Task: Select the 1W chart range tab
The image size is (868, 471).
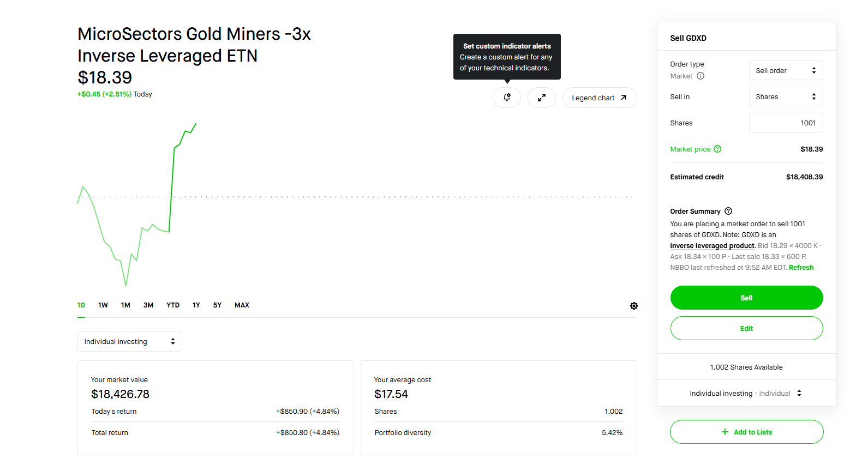Action: (103, 305)
